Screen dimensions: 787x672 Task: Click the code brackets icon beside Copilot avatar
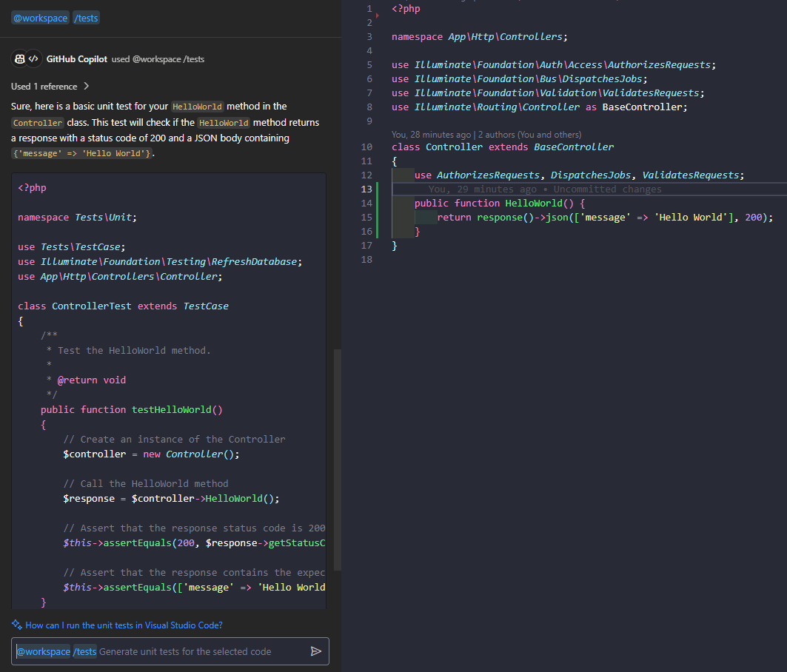pos(34,59)
